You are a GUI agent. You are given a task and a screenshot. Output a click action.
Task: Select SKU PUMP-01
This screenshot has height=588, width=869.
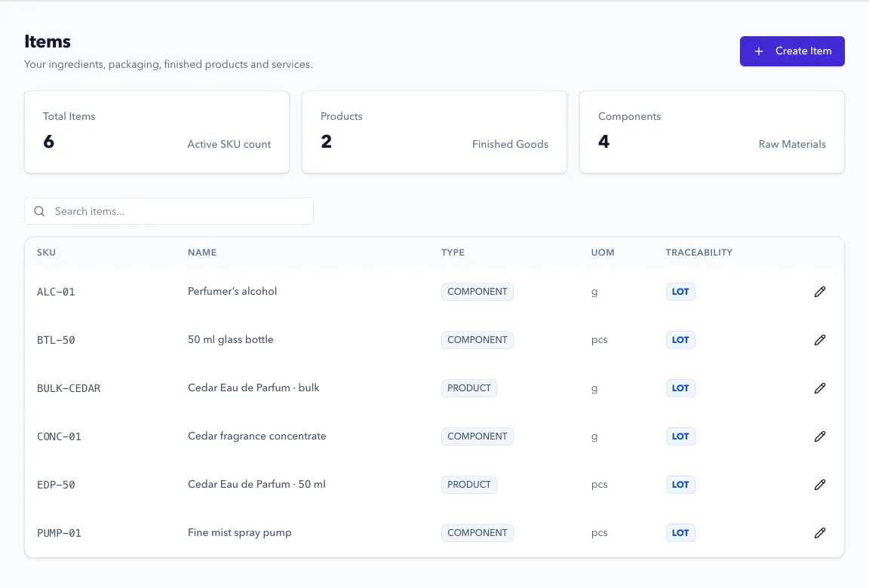(x=59, y=533)
